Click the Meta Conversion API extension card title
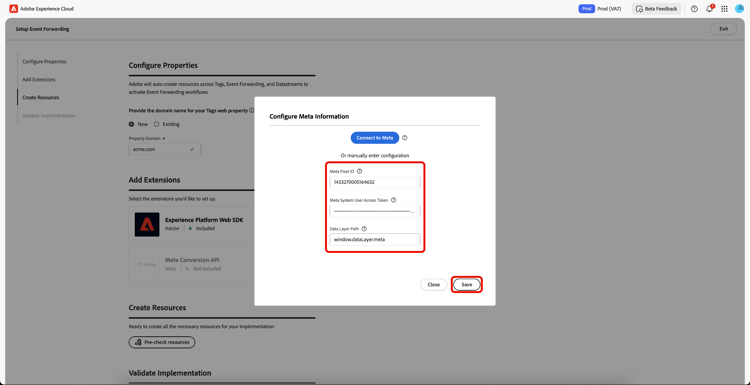This screenshot has width=750, height=385. pos(192,260)
